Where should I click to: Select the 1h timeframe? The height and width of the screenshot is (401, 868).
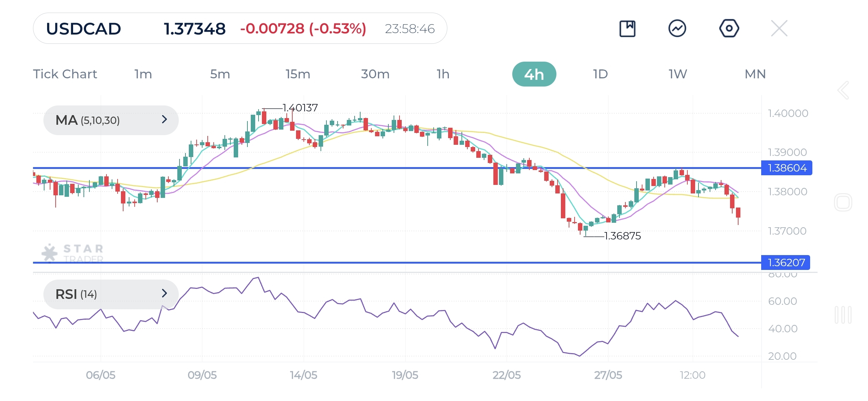pos(443,74)
